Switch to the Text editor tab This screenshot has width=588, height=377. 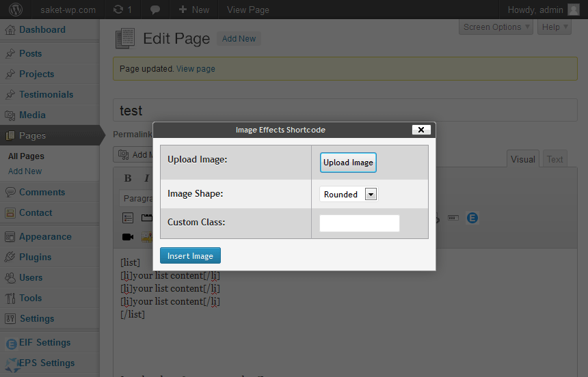tap(554, 159)
